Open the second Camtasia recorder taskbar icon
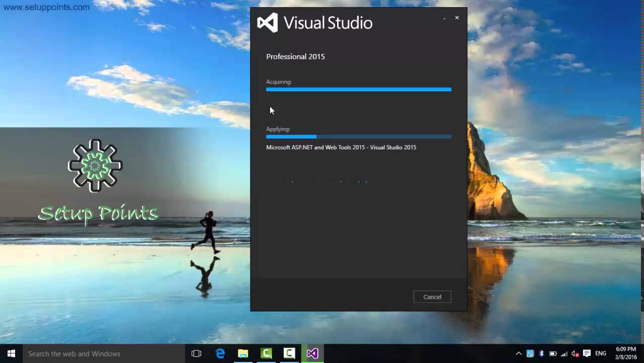The width and height of the screenshot is (644, 363). 289,353
